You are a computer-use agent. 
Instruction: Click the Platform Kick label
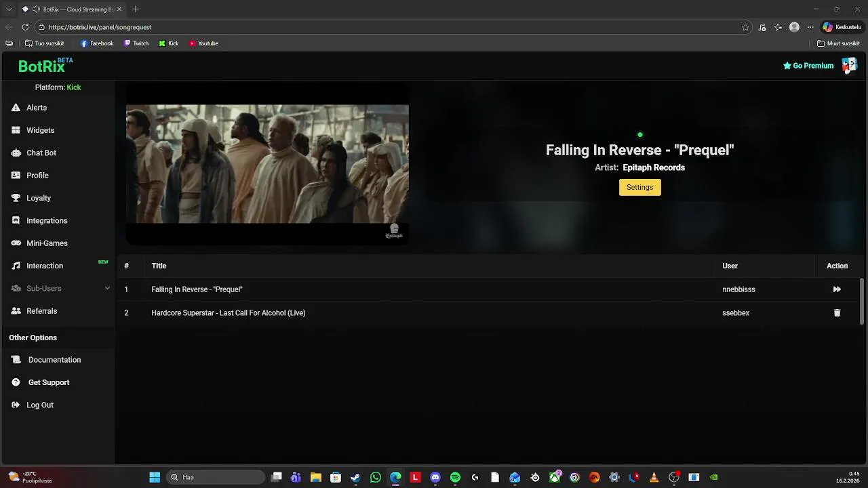58,87
